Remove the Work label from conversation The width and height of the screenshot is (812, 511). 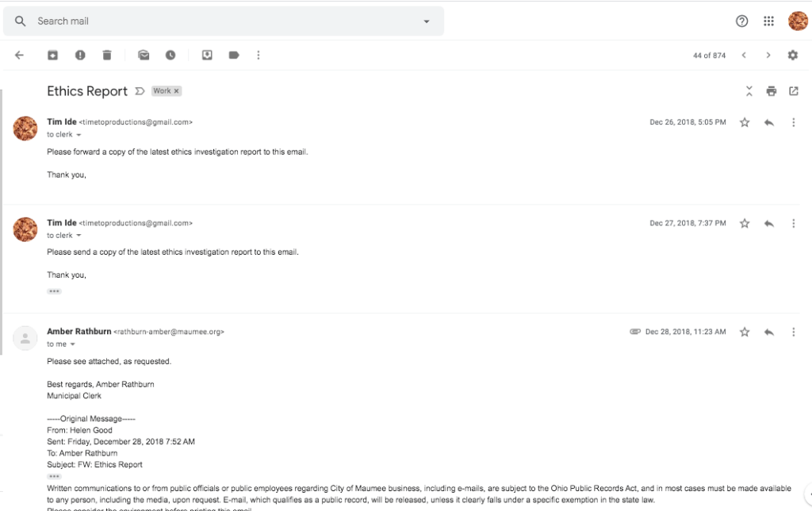tap(177, 91)
